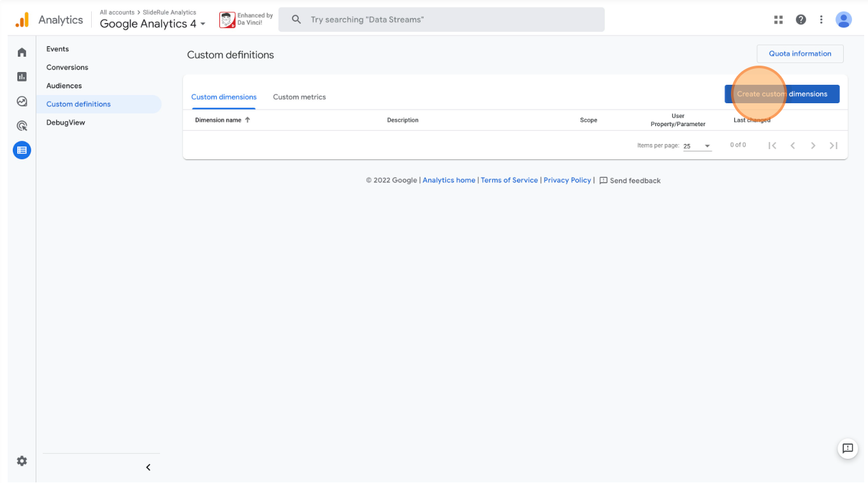Expand the Items per page dropdown
This screenshot has width=868, height=483.
(x=697, y=146)
